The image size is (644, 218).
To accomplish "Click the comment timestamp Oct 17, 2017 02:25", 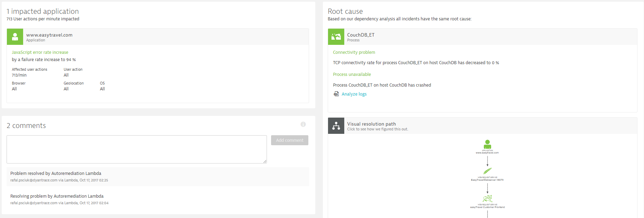I will (x=94, y=180).
